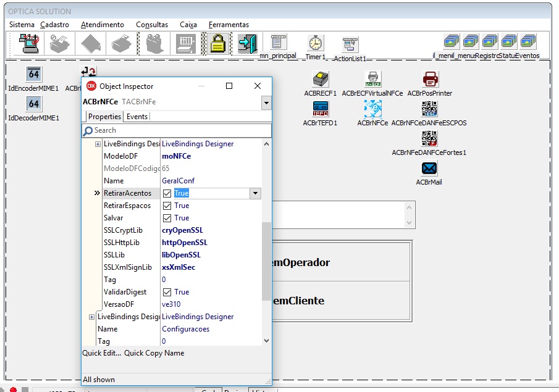Select the SSLHttpLib value httpOpenSSL
The width and height of the screenshot is (559, 392).
click(185, 243)
